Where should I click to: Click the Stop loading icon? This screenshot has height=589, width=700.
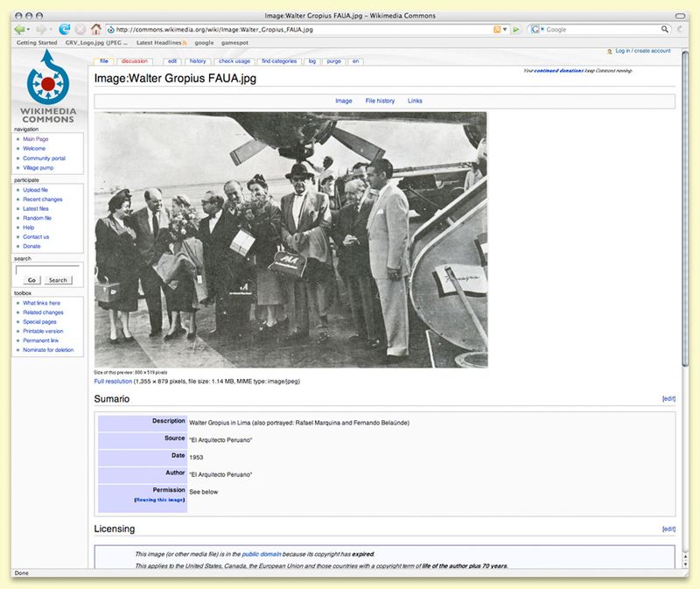click(x=80, y=29)
